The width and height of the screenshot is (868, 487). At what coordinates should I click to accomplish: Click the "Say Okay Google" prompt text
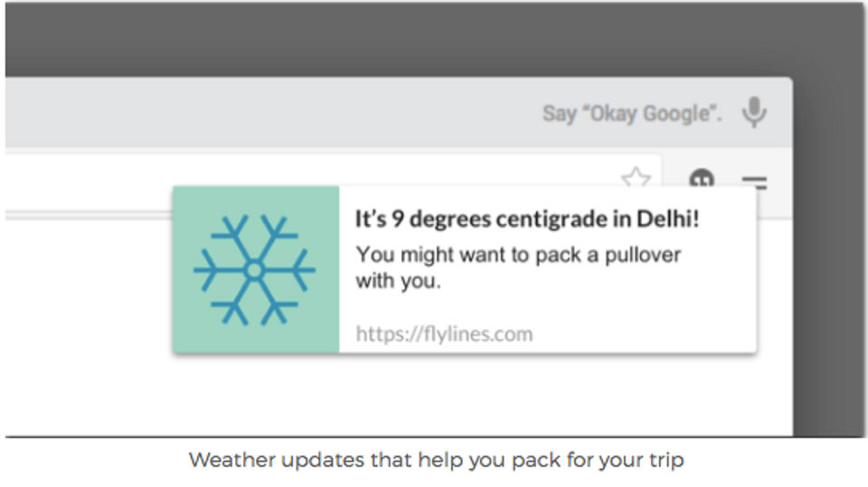tap(632, 114)
